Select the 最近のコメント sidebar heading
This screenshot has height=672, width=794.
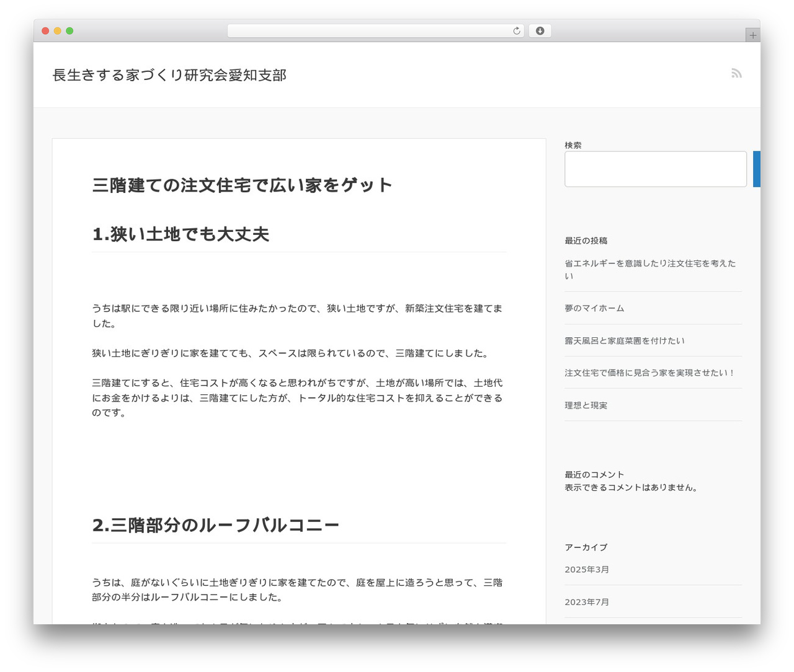594,474
